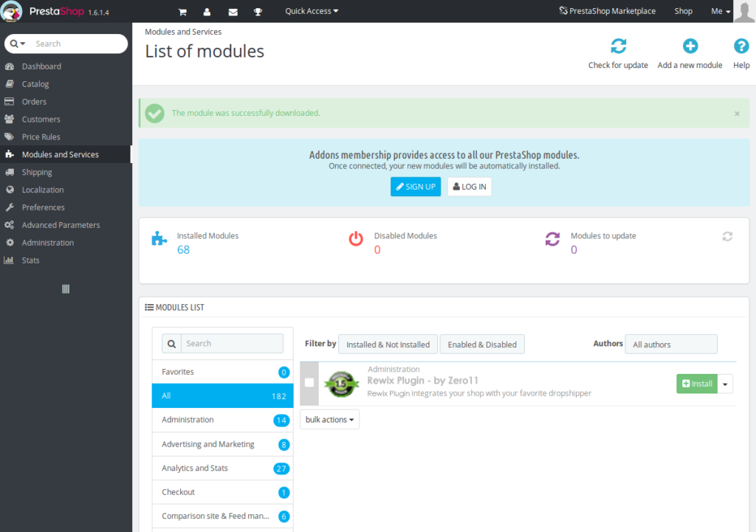Image resolution: width=756 pixels, height=532 pixels.
Task: Click the LOG IN button
Action: pos(470,187)
